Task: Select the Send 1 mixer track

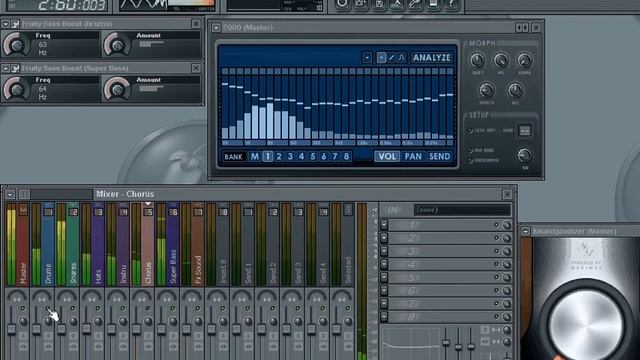Action: coord(248,245)
